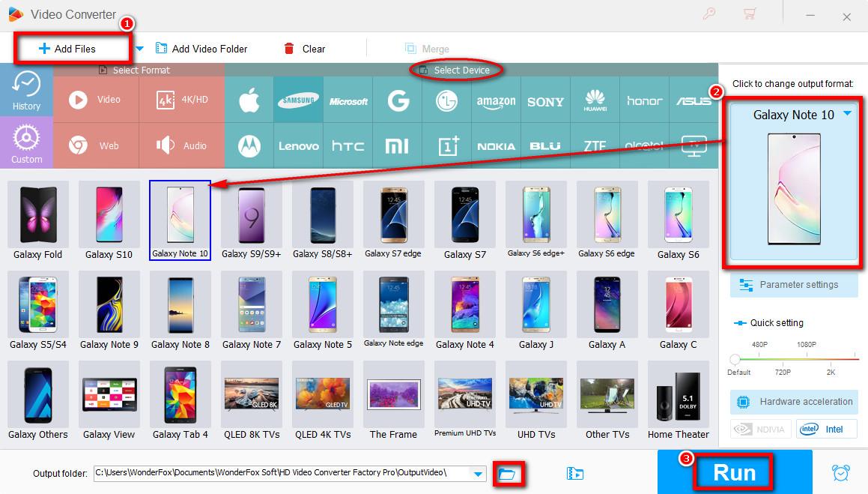Choose the Xiaomi MI device brand
868x494 pixels.
click(398, 146)
